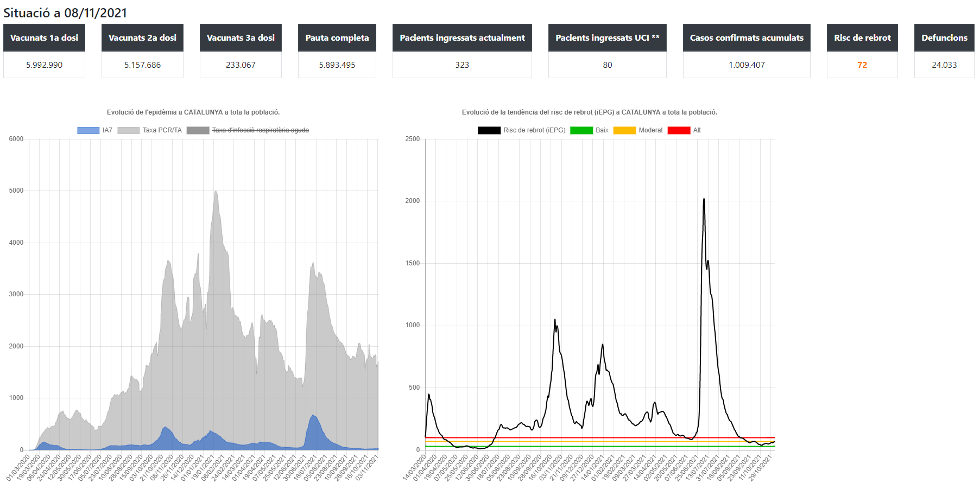Select the Vacunats 3a dosi header
The image size is (980, 489).
(241, 37)
